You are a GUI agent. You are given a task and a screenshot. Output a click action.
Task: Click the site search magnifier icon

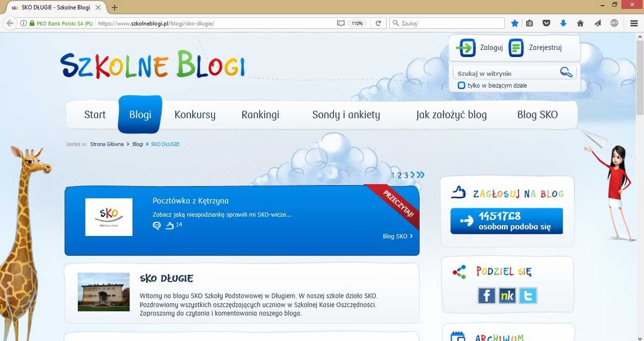pos(566,72)
